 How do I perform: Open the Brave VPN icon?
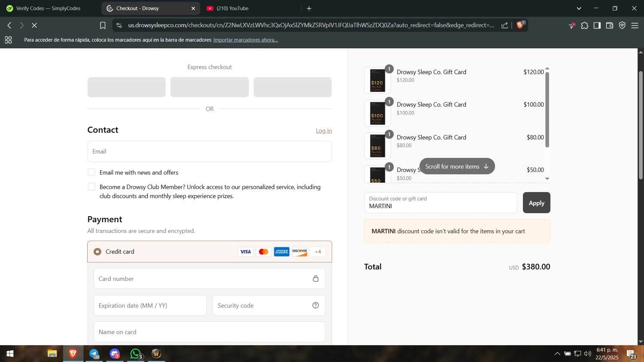(622, 26)
